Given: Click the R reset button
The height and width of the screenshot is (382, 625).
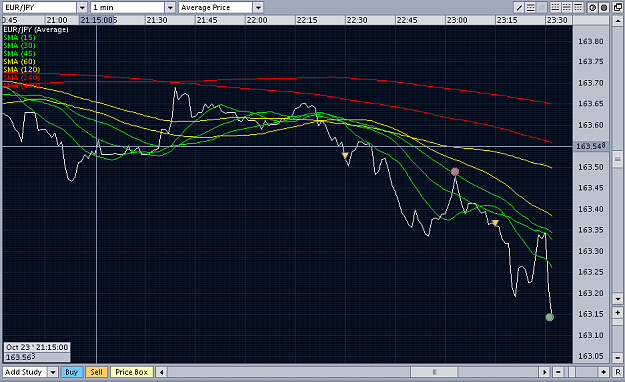Looking at the screenshot, I should [618, 372].
